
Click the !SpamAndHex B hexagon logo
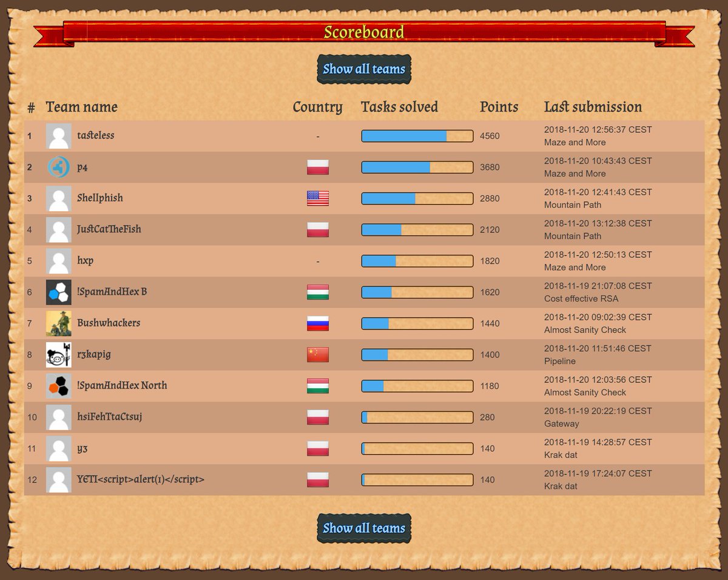tap(59, 292)
